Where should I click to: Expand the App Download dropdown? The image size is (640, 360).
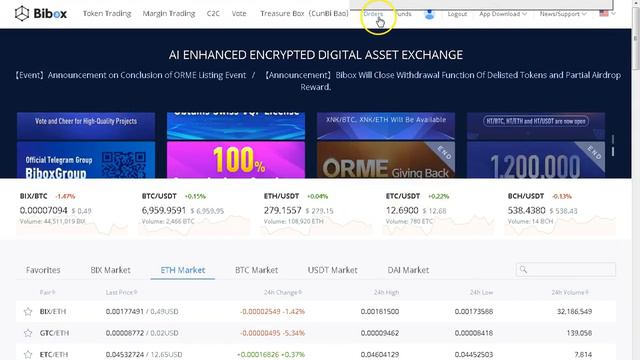(503, 14)
